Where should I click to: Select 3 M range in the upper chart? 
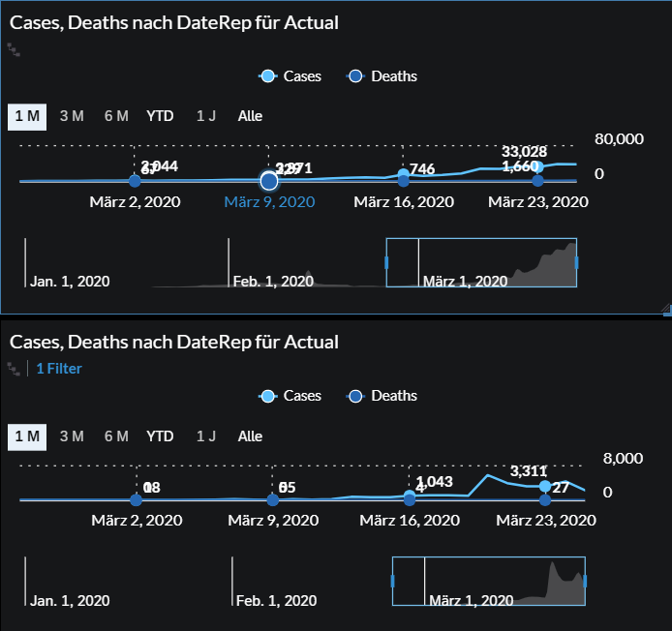click(x=72, y=116)
